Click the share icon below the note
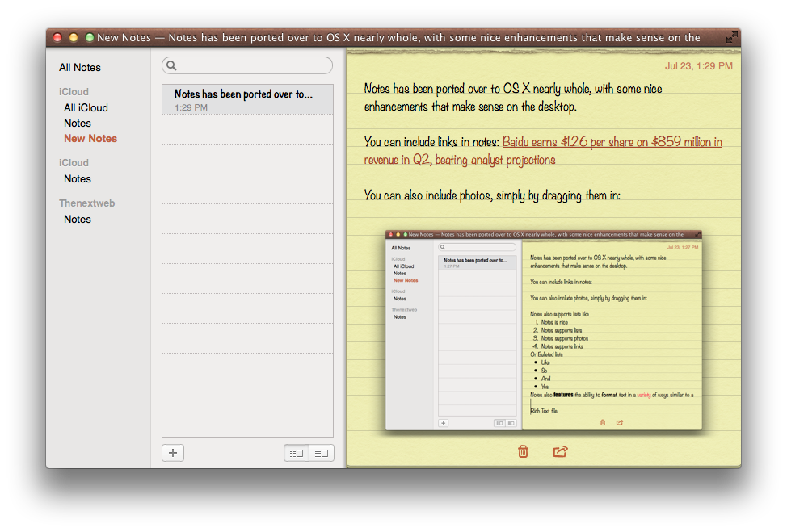This screenshot has height=532, width=787. [x=560, y=451]
